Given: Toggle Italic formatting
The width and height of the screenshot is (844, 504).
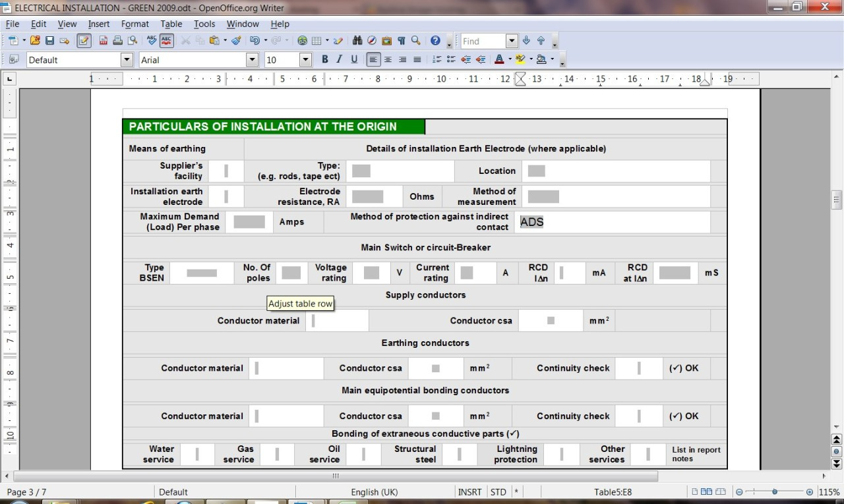Looking at the screenshot, I should [339, 59].
